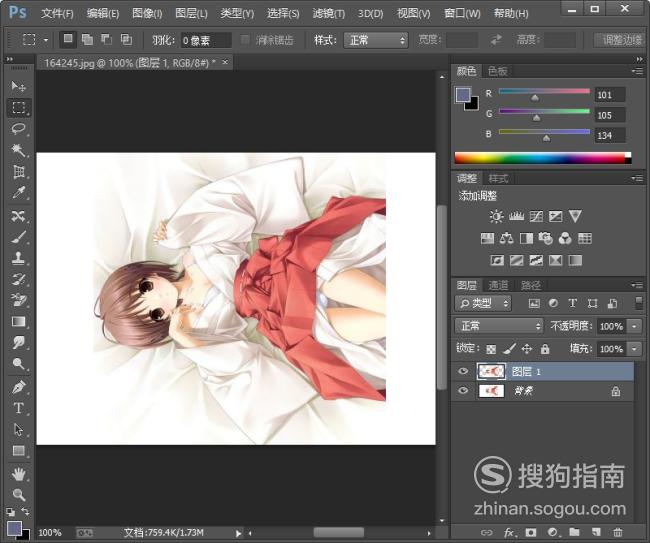Click 羽化 input field
Viewport: 650px width, 543px height.
point(206,40)
